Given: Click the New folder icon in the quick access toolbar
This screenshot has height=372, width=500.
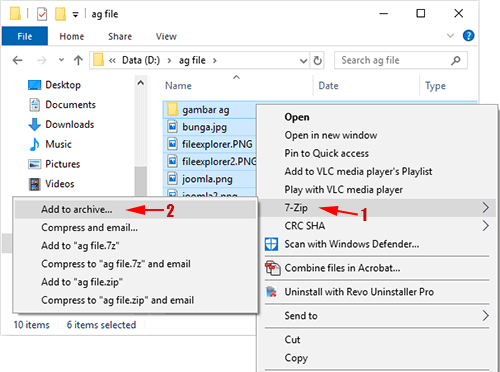Looking at the screenshot, I should 60,14.
